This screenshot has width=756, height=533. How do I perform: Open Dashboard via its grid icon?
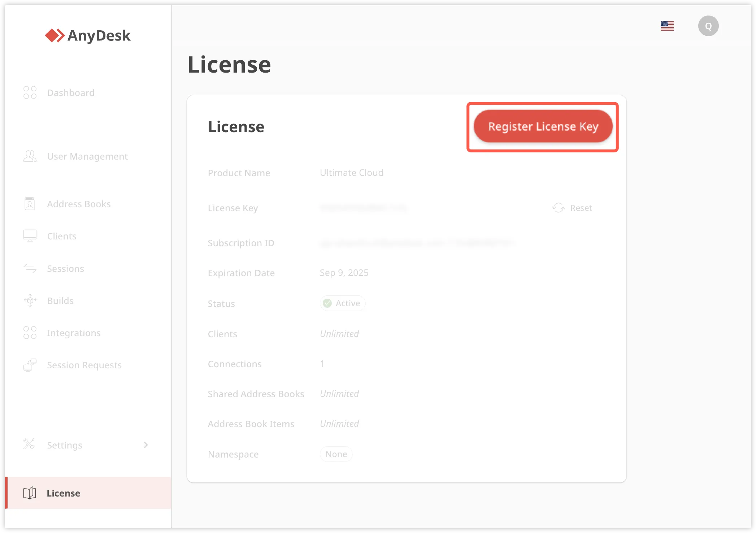tap(30, 92)
